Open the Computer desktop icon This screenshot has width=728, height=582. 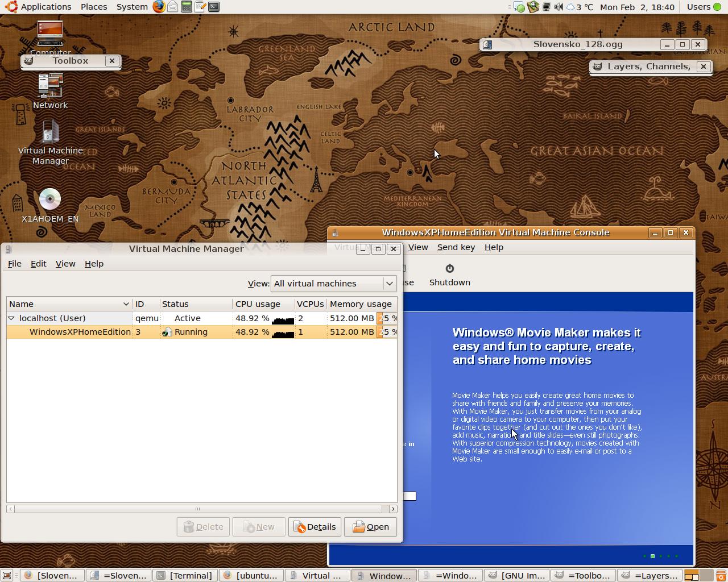pyautogui.click(x=50, y=38)
